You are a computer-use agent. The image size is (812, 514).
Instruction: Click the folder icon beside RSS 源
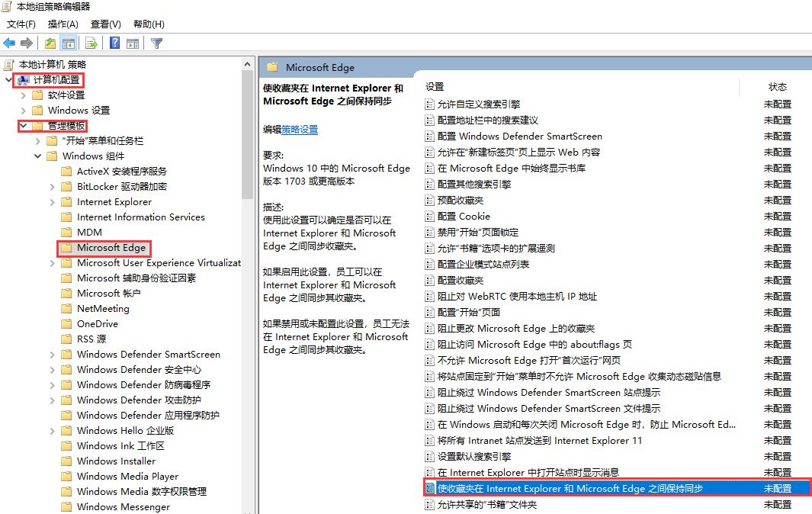point(66,339)
